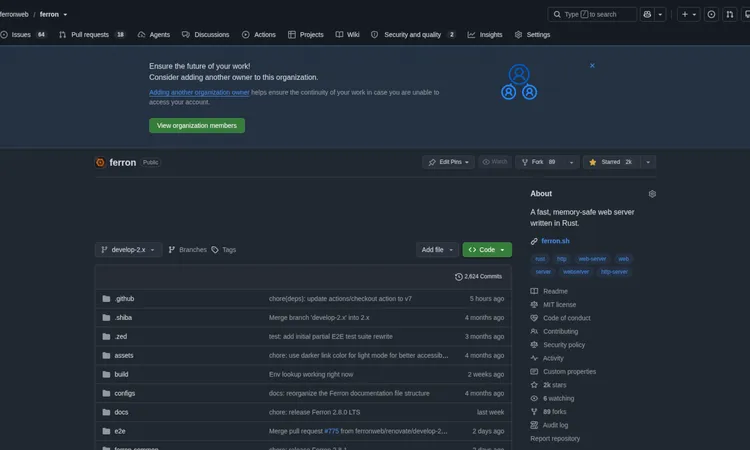Screen dimensions: 750x450
Task: Fork the ferron repository
Action: [539, 162]
